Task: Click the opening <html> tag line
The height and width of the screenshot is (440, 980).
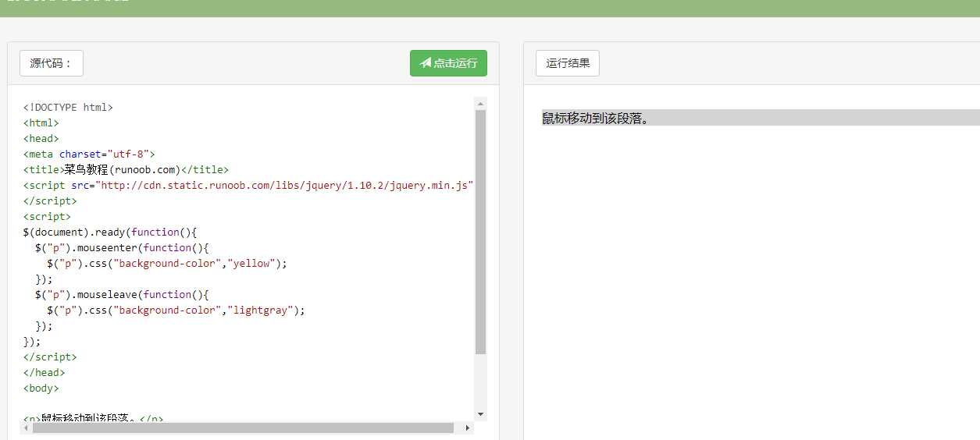Action: (x=41, y=123)
